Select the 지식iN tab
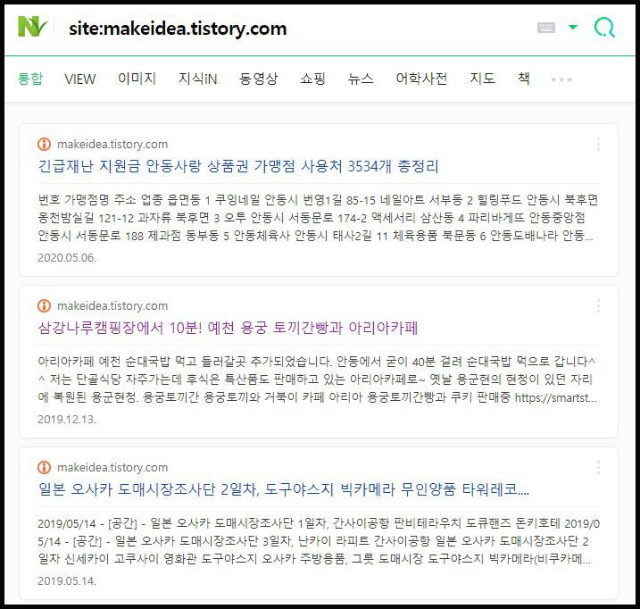 198,78
